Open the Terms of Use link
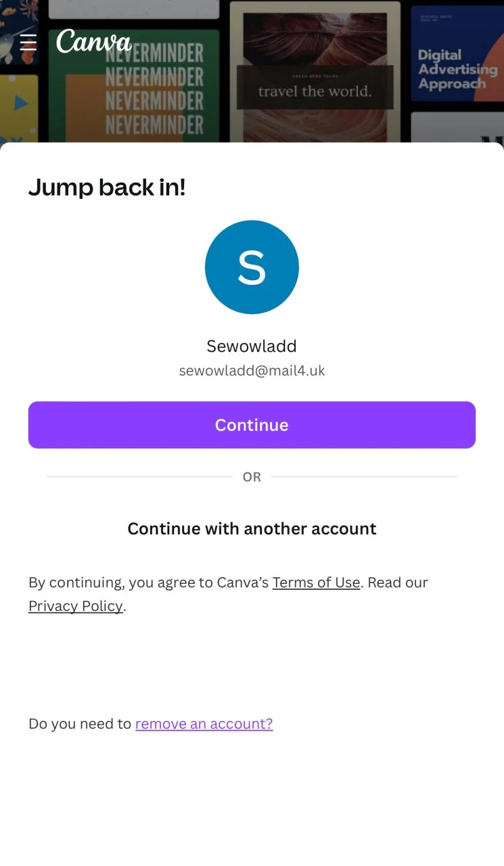504x866 pixels. [316, 583]
